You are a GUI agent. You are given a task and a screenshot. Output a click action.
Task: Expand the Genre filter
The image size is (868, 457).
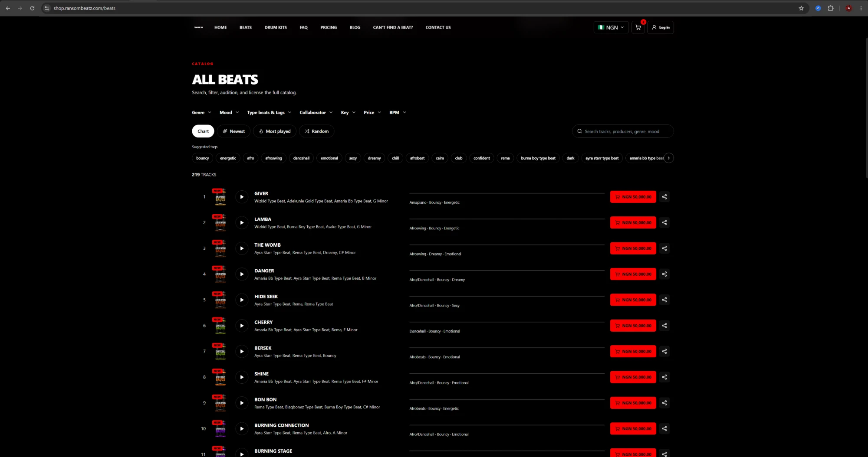(x=201, y=112)
